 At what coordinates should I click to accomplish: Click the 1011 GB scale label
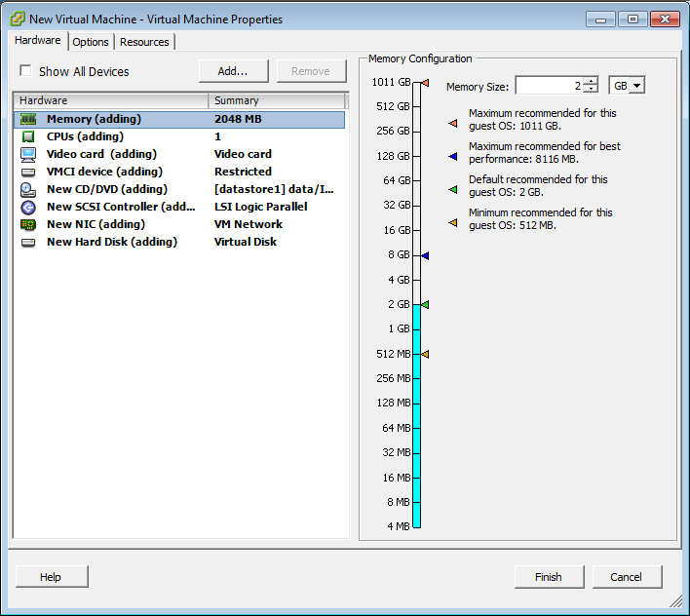[391, 82]
